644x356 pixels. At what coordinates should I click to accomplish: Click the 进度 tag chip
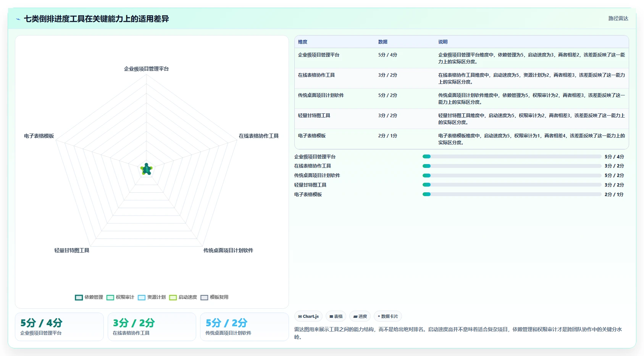(x=360, y=316)
